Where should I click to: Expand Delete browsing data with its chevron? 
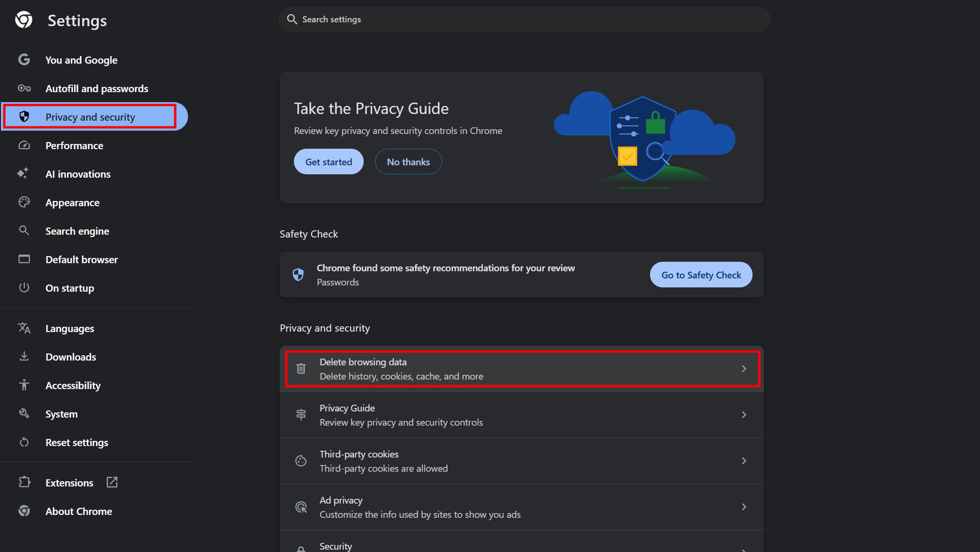pyautogui.click(x=744, y=369)
